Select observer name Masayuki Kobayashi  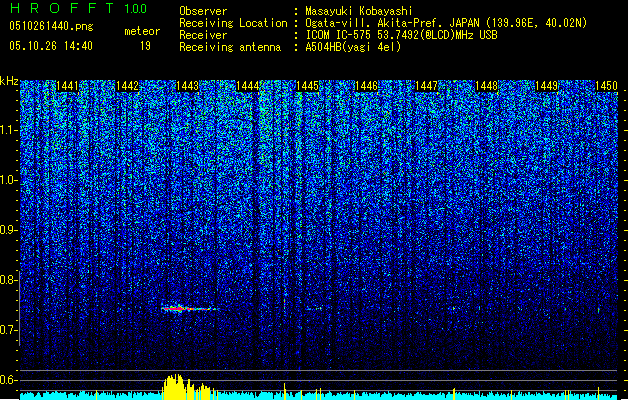359,11
